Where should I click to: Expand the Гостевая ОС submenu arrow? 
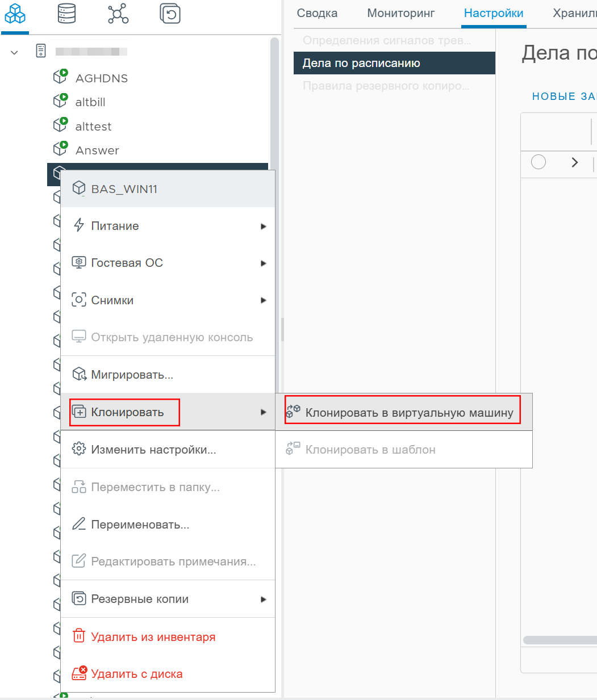coord(263,263)
